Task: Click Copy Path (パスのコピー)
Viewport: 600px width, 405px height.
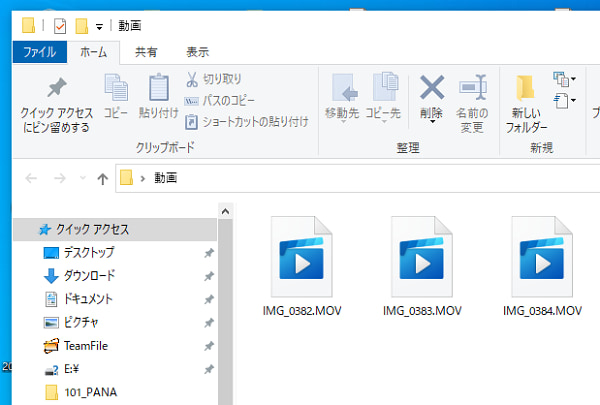Action: [220, 101]
